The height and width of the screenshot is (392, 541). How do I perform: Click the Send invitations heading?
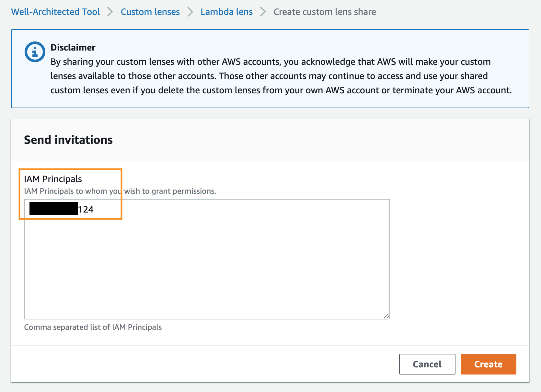[x=68, y=140]
